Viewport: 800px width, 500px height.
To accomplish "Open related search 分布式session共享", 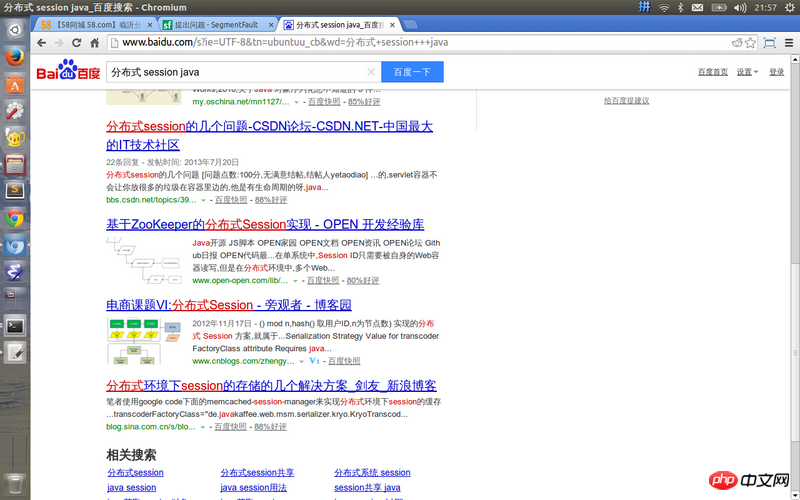I will coord(257,472).
